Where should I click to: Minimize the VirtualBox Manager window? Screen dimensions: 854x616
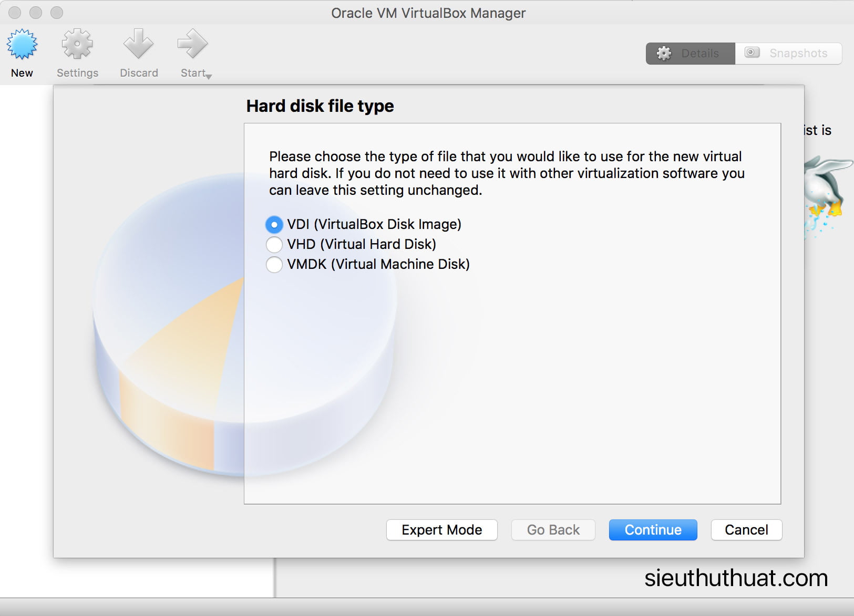coord(36,13)
